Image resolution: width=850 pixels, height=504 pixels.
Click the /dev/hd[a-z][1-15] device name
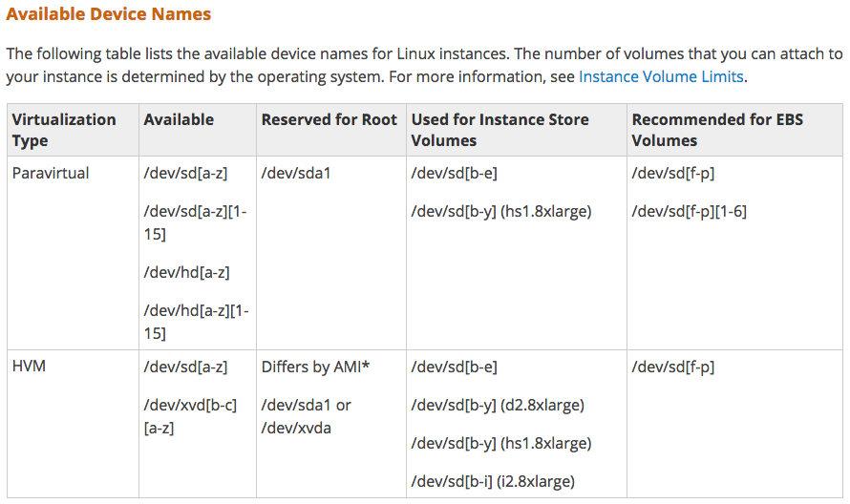click(195, 321)
